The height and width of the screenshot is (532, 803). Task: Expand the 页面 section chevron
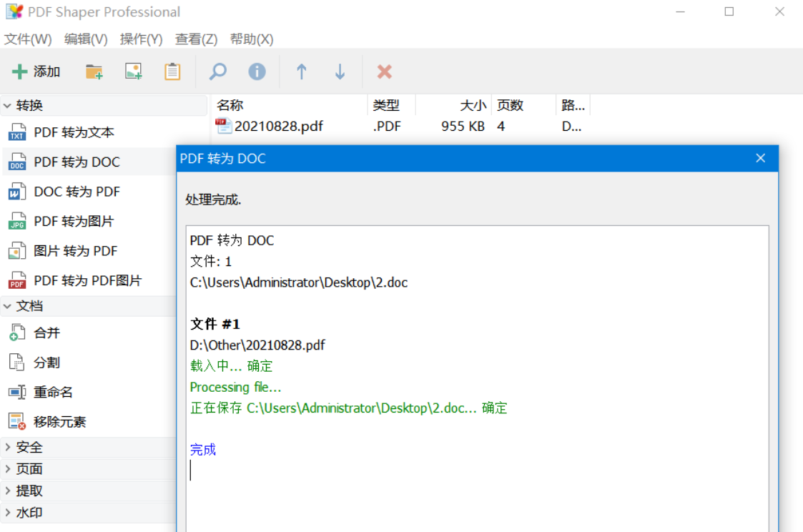[7, 469]
